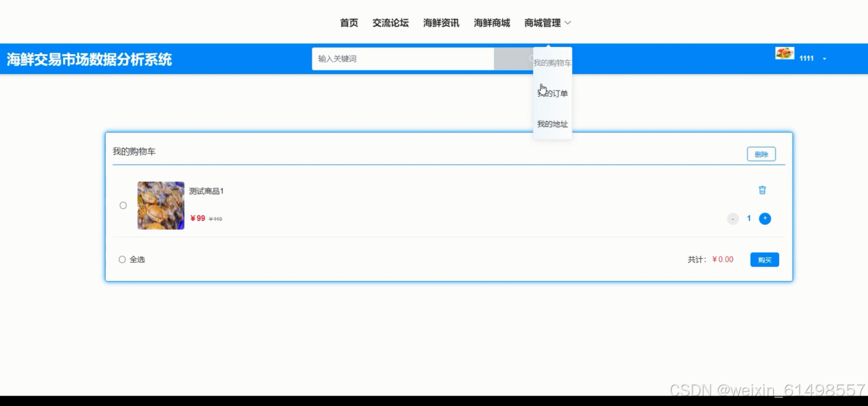The image size is (868, 406).
Task: Open the 测试商品1 product thumbnail
Action: tap(161, 205)
